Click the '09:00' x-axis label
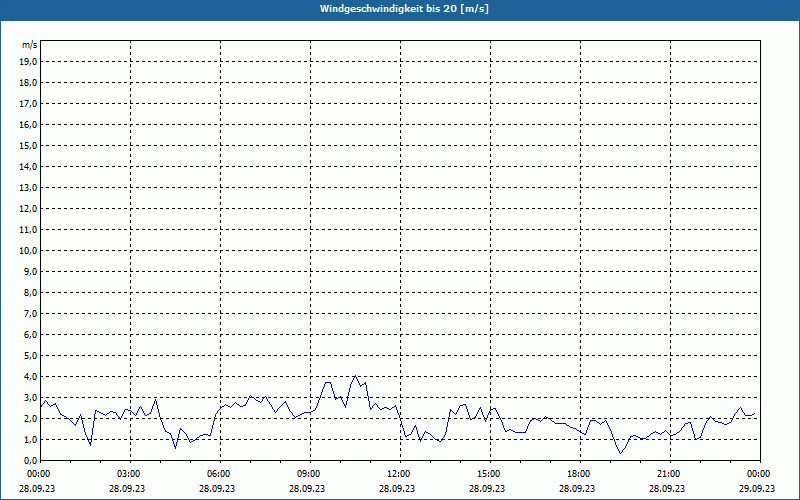Viewport: 800px width, 500px height. coord(310,474)
